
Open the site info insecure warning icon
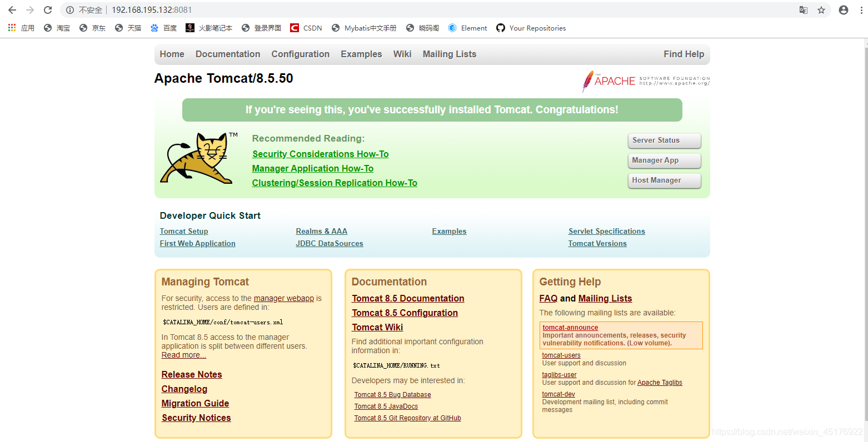[x=70, y=10]
